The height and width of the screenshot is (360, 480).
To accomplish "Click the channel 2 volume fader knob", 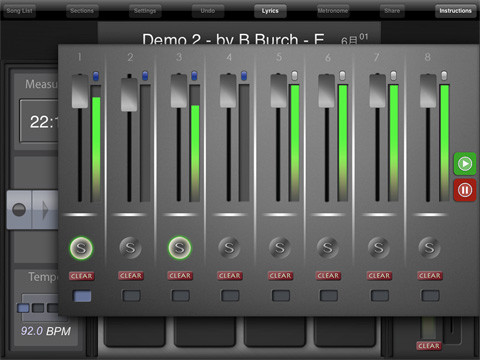I will pyautogui.click(x=129, y=94).
